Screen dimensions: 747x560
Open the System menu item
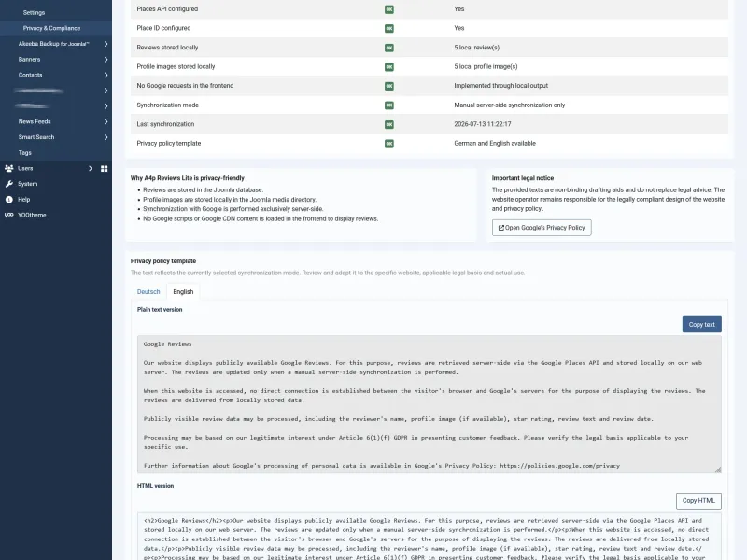point(28,184)
